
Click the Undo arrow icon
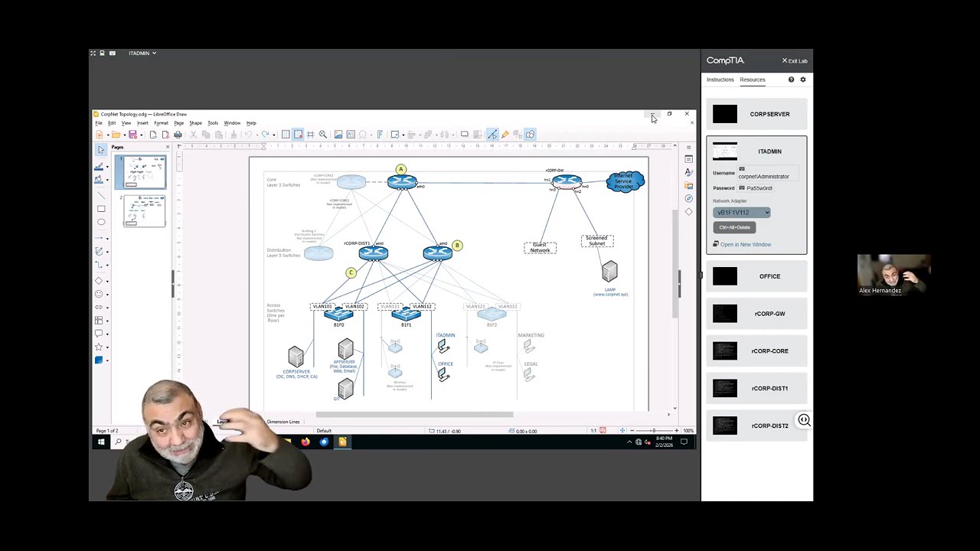tap(248, 135)
